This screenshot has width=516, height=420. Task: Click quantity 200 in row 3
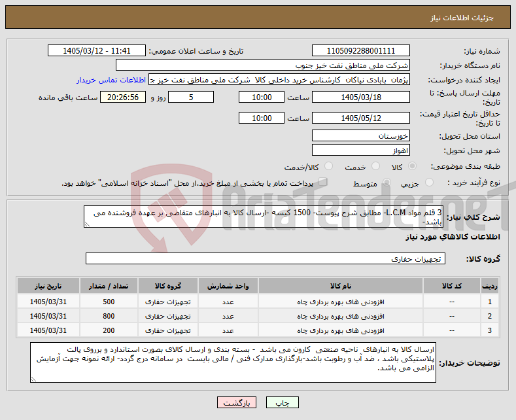pyautogui.click(x=109, y=330)
